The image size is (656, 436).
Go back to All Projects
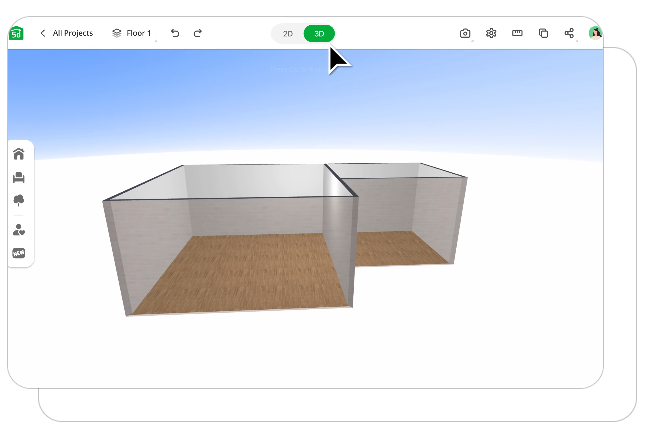(67, 33)
